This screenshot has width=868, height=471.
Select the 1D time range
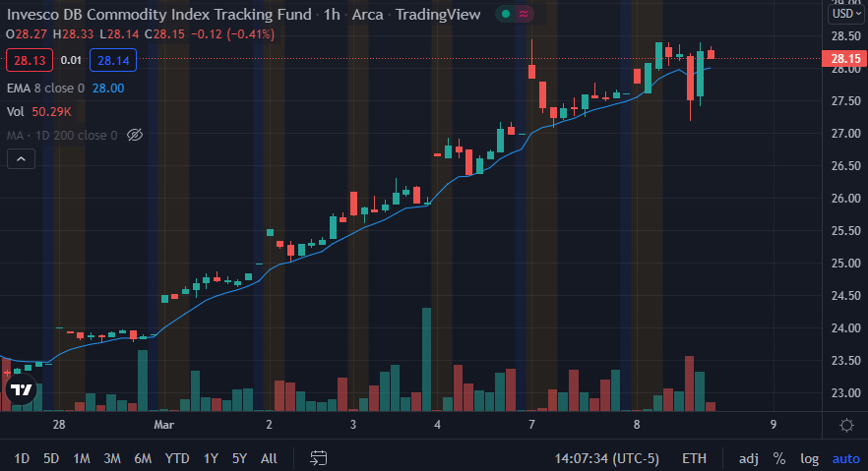click(x=22, y=458)
